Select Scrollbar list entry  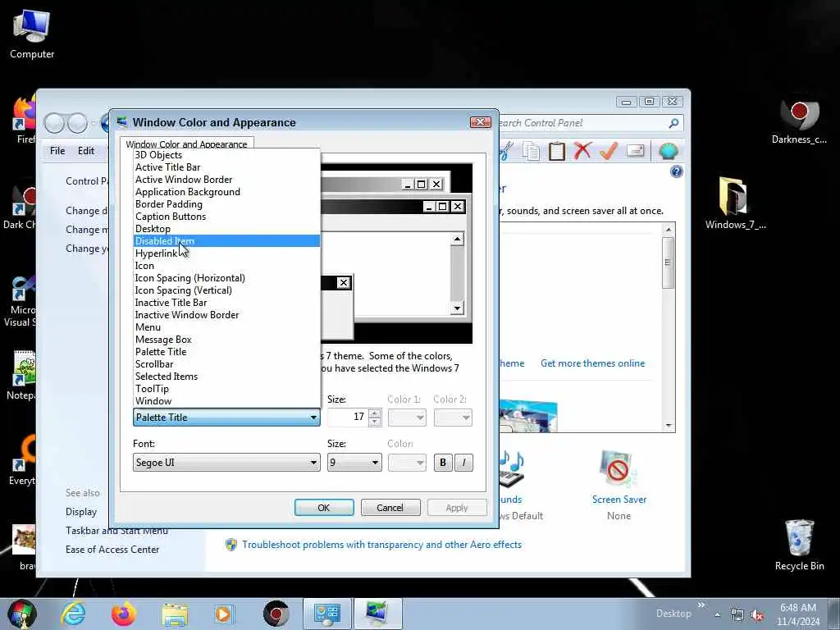click(226, 364)
